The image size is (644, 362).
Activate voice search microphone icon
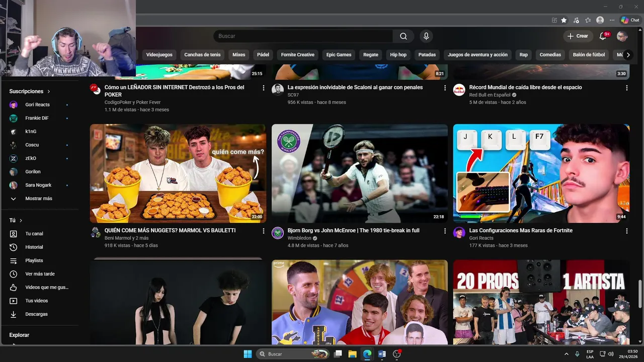[x=426, y=36]
